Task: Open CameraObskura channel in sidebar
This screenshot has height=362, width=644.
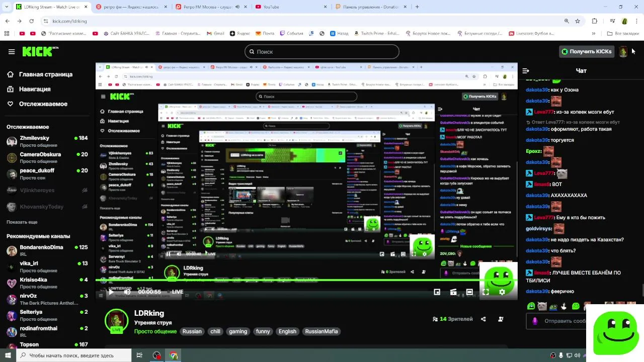Action: point(47,157)
